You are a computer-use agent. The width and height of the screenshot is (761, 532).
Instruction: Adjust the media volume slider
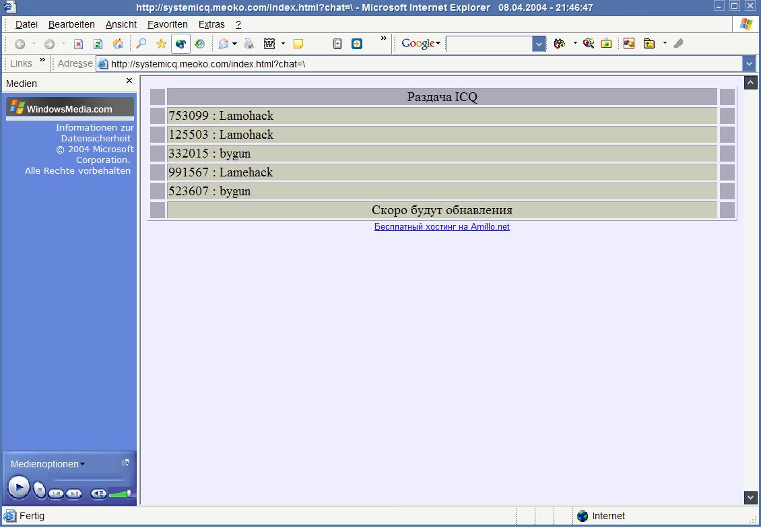coord(120,494)
